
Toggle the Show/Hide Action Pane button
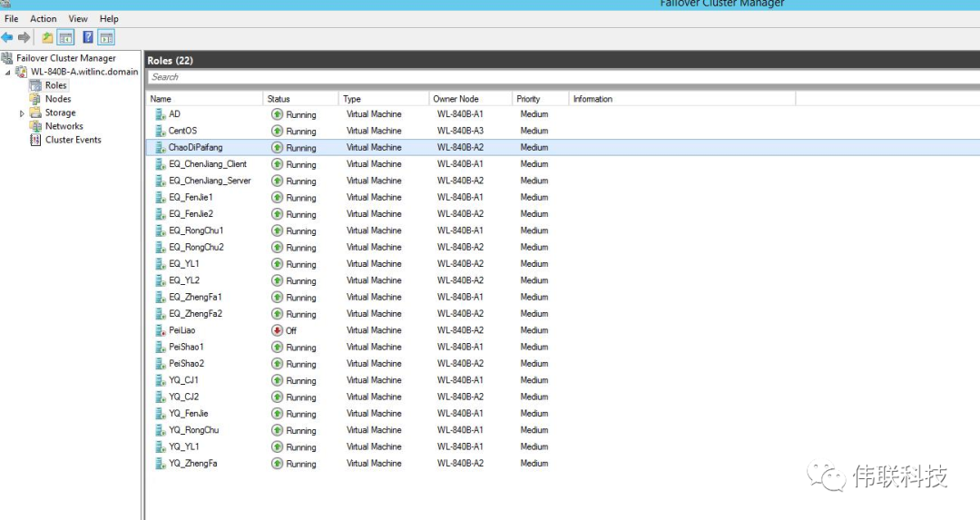click(106, 37)
